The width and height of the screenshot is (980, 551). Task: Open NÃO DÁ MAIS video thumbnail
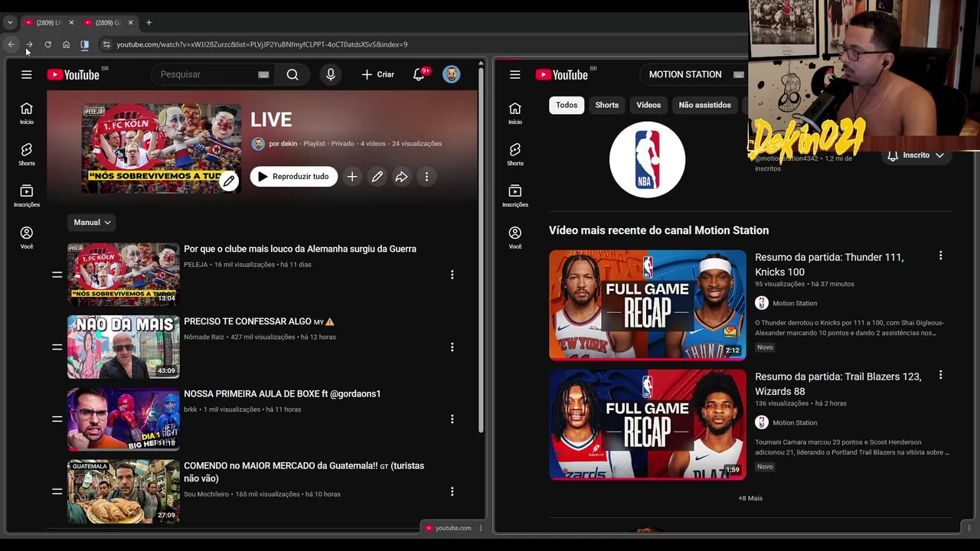tap(123, 347)
